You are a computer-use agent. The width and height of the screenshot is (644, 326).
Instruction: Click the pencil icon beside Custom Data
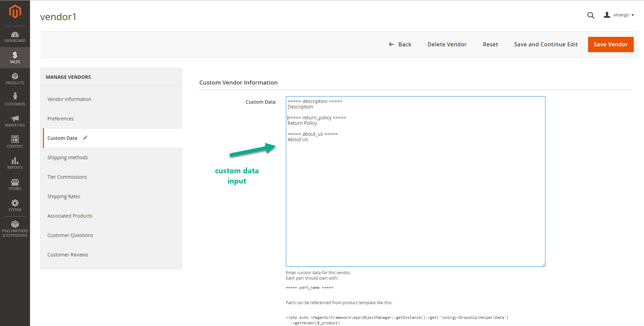coord(85,138)
